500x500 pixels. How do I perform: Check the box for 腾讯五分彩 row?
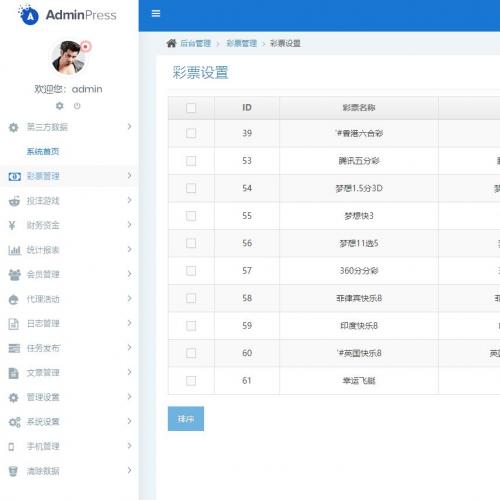point(191,161)
